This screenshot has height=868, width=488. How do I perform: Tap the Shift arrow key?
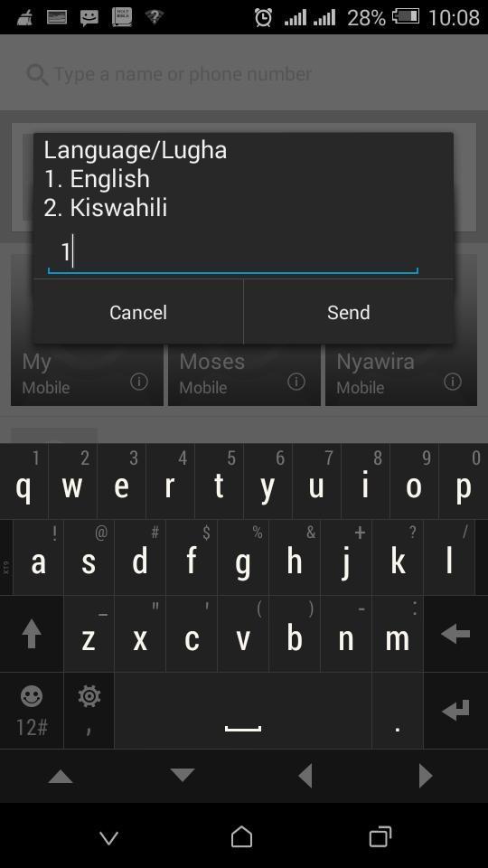click(32, 634)
